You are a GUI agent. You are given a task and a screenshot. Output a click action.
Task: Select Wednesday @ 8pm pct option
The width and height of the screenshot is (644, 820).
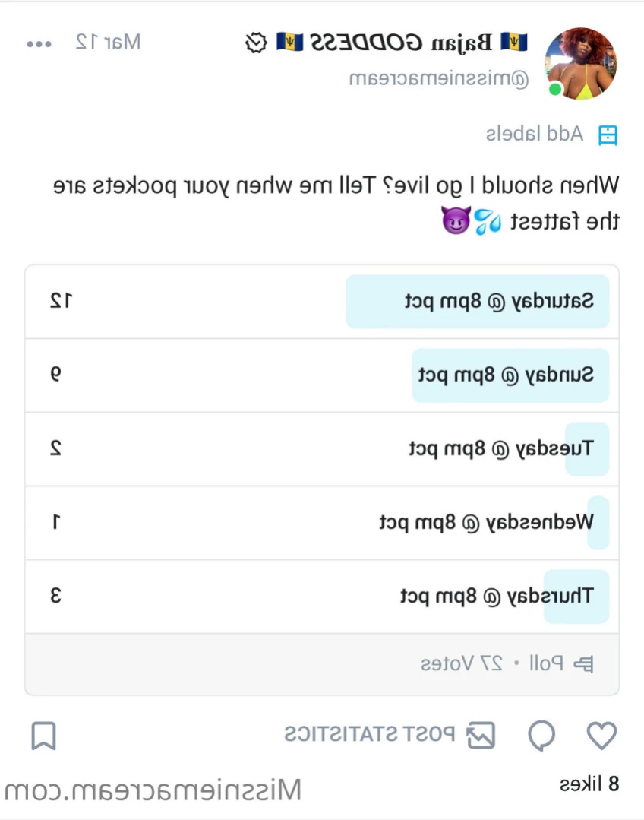tap(322, 522)
